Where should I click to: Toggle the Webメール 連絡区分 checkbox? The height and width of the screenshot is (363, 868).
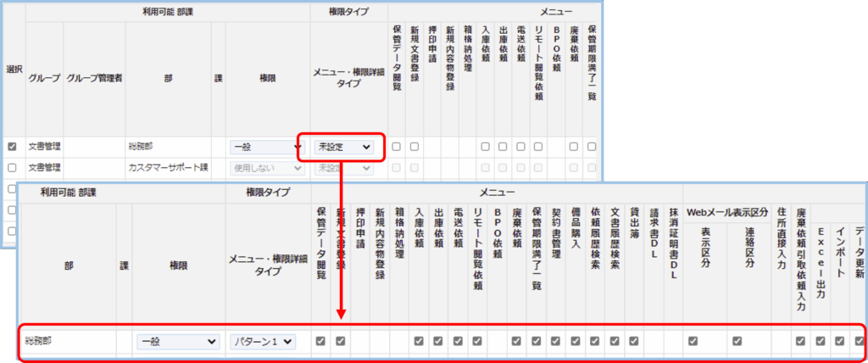click(737, 341)
